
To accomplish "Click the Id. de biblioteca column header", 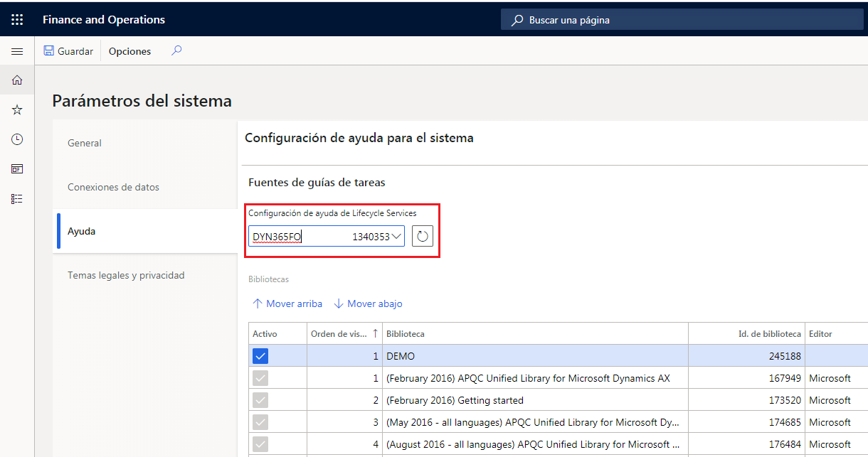I will (747, 333).
